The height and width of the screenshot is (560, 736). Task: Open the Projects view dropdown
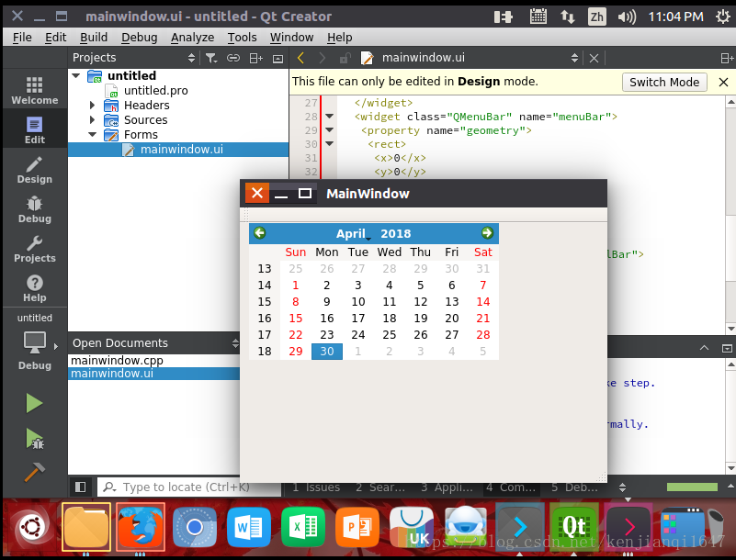tap(191, 58)
